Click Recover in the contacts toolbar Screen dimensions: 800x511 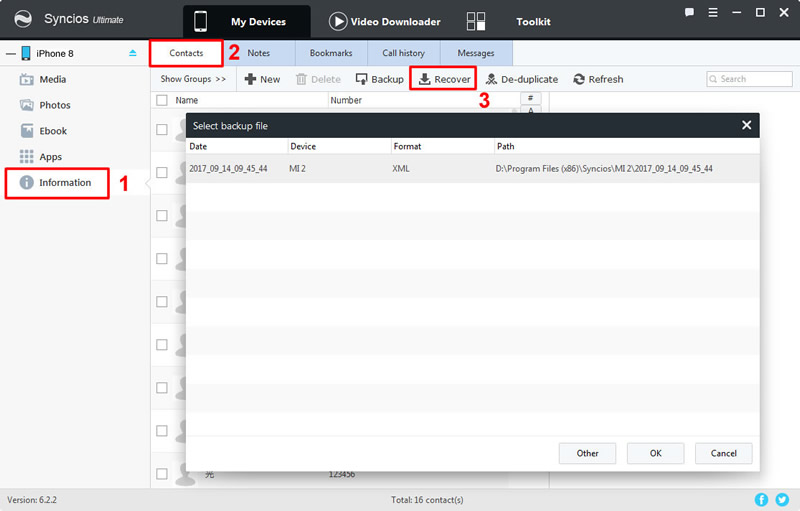click(443, 79)
